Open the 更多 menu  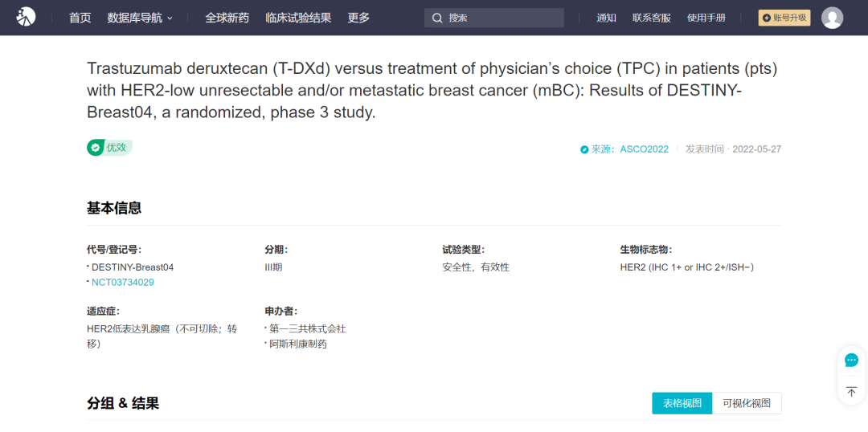pyautogui.click(x=358, y=18)
